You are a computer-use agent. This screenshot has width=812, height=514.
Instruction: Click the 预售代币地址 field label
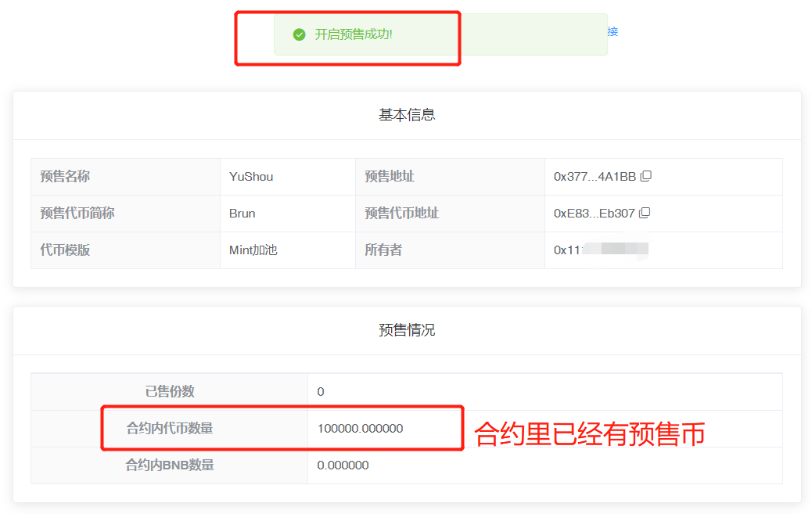coord(401,214)
